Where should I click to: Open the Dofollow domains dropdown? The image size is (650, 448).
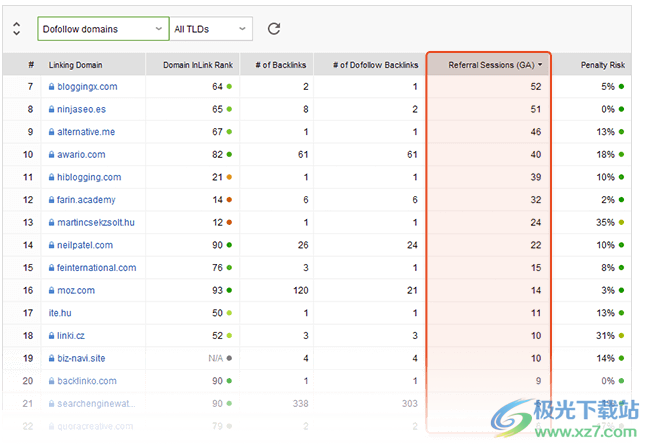103,29
